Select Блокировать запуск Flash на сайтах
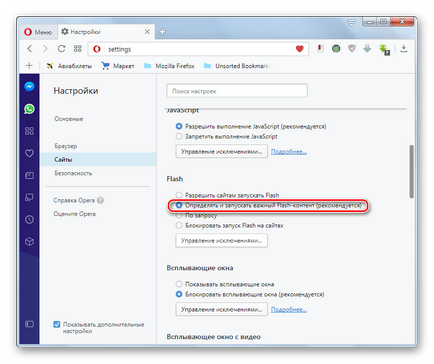The height and width of the screenshot is (364, 434). [x=179, y=226]
